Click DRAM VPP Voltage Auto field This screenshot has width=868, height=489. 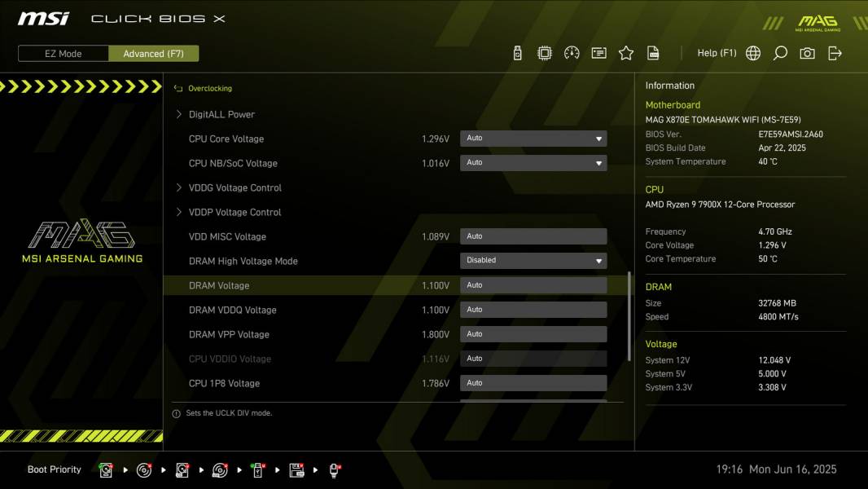pyautogui.click(x=533, y=334)
